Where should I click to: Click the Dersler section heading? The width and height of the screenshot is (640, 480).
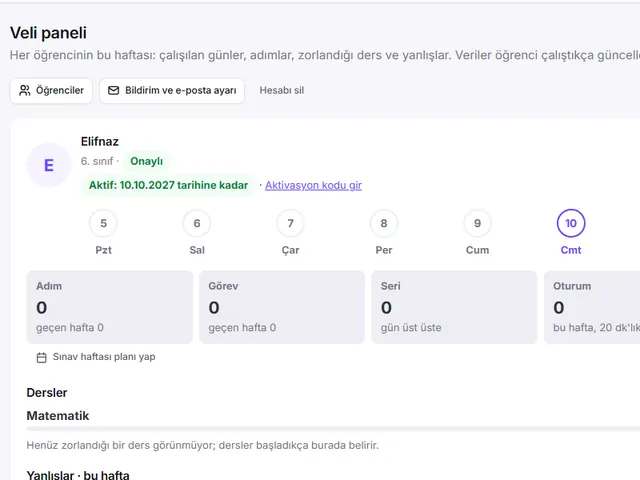point(47,393)
